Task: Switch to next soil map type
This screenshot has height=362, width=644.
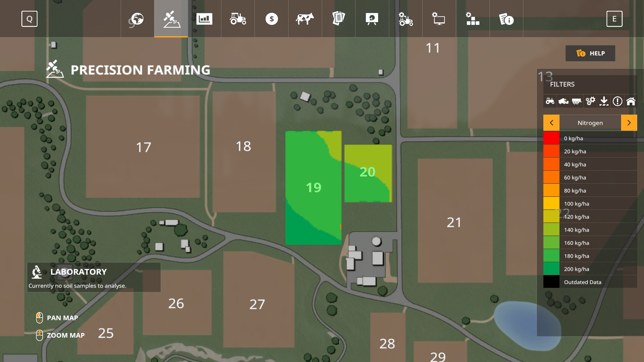Action: pyautogui.click(x=629, y=123)
